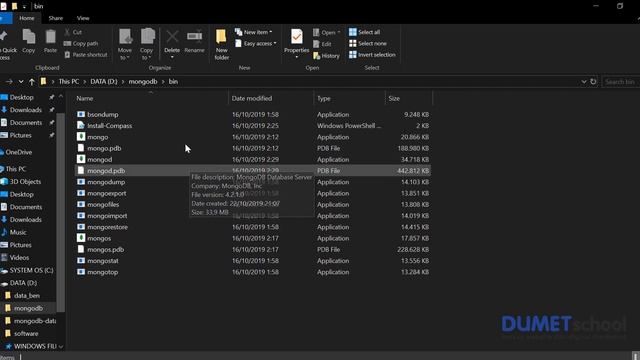This screenshot has height=360, width=640.
Task: Click the mongod file icon
Action: (x=81, y=159)
